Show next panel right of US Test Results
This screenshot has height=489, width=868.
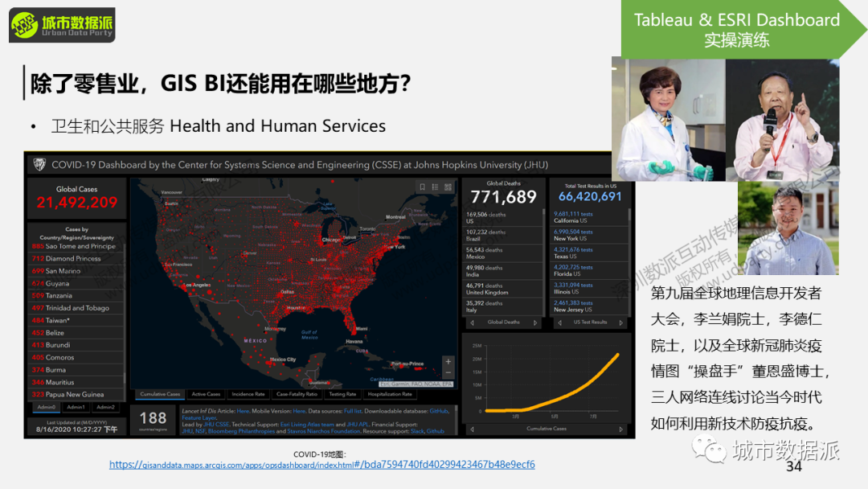coord(621,323)
